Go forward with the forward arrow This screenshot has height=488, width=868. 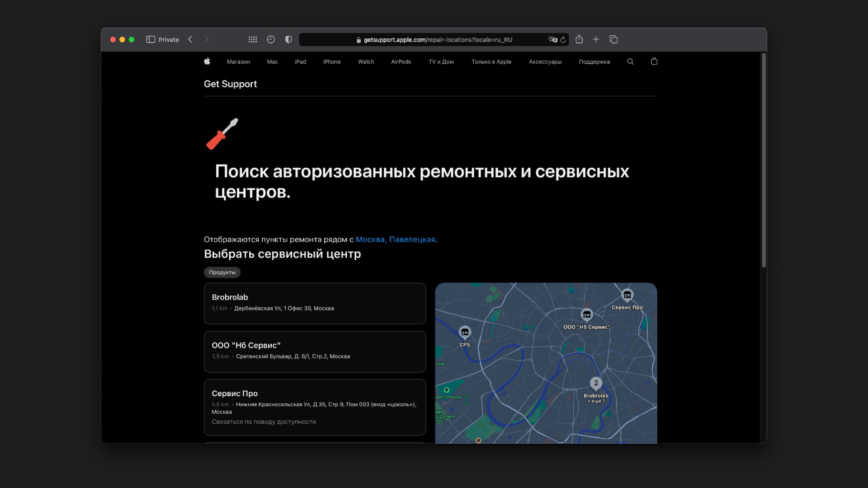(x=207, y=39)
